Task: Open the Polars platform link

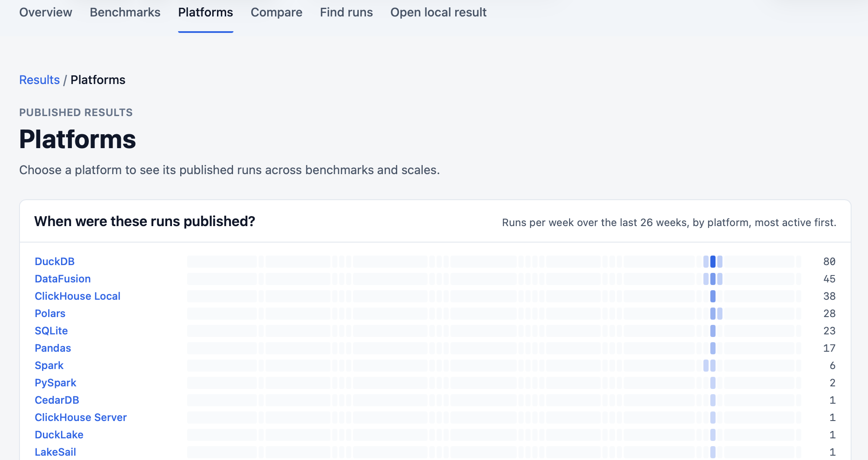Action: 50,314
